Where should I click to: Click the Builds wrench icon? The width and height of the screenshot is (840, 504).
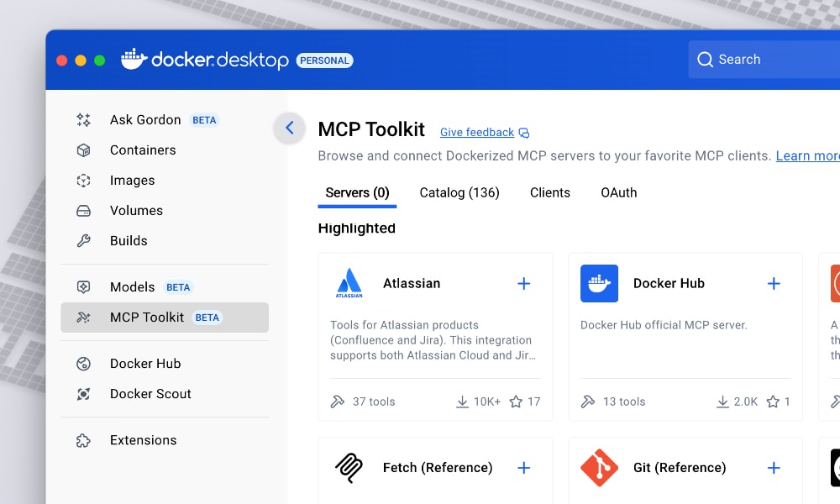coord(83,241)
